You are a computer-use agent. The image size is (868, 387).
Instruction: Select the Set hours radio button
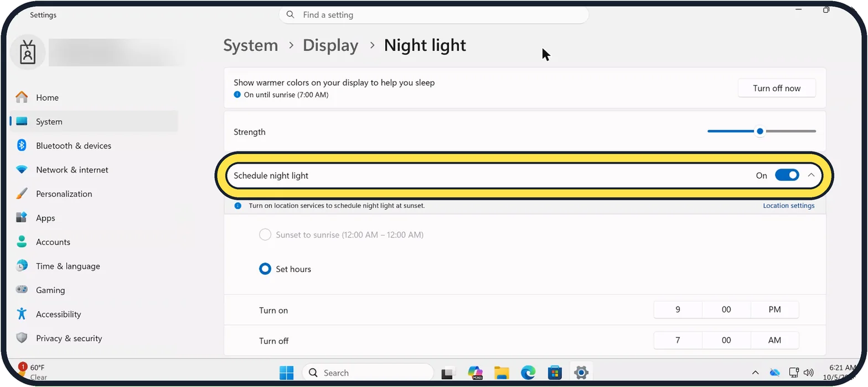(x=265, y=269)
